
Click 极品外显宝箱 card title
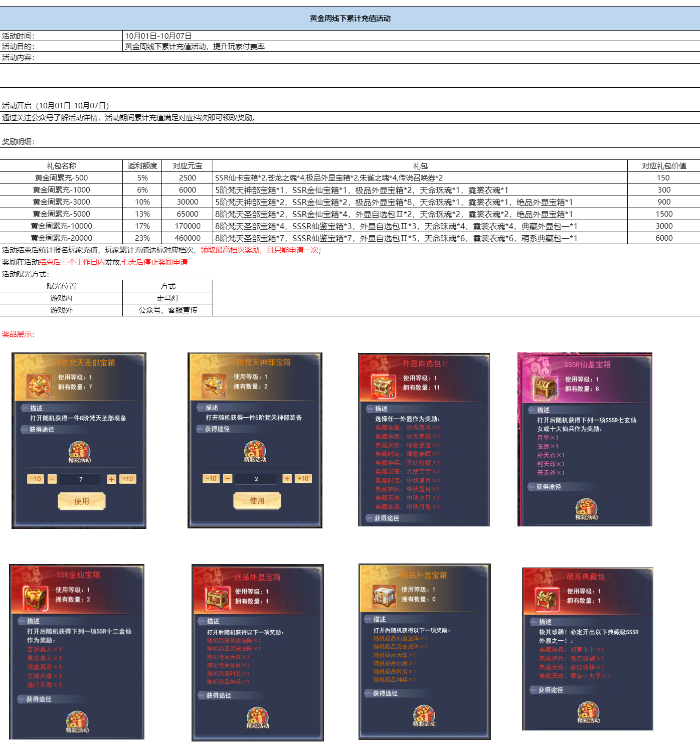tap(424, 575)
